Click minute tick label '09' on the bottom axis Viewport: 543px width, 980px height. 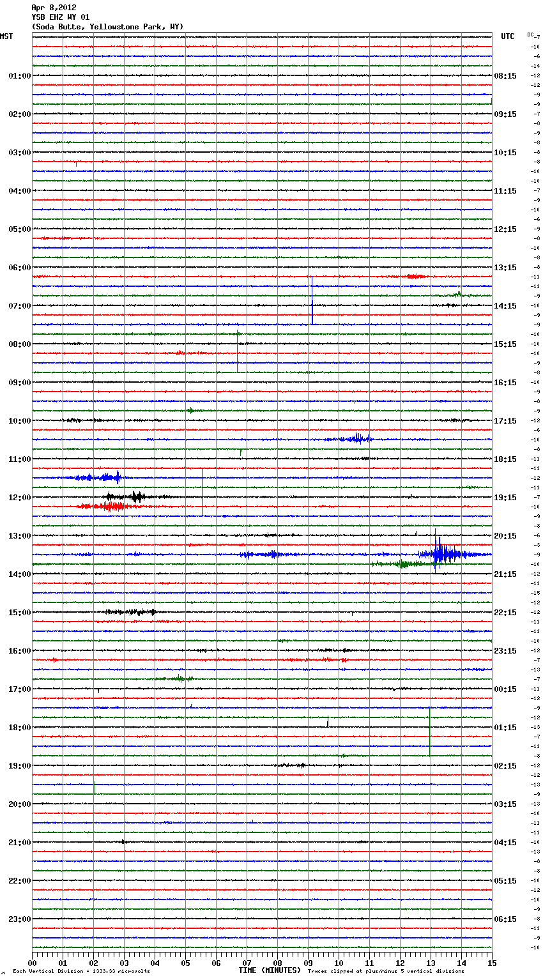308,963
